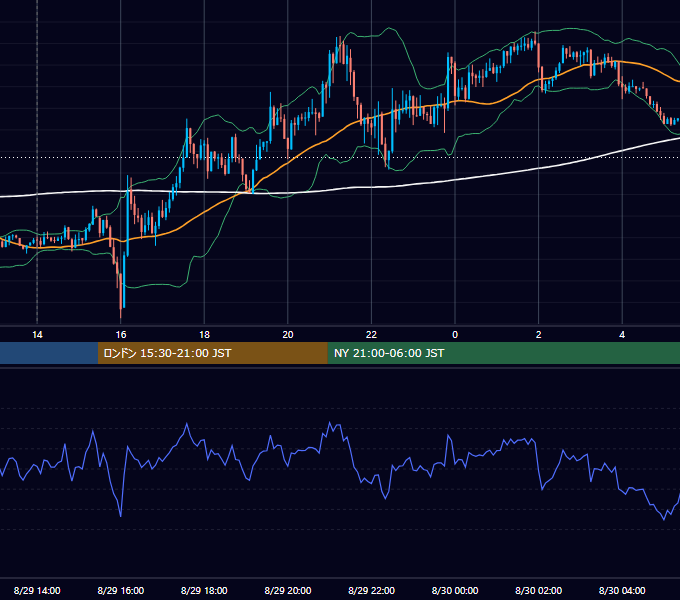
Task: Click the 4 hour label on price chart axis
Action: coord(622,335)
